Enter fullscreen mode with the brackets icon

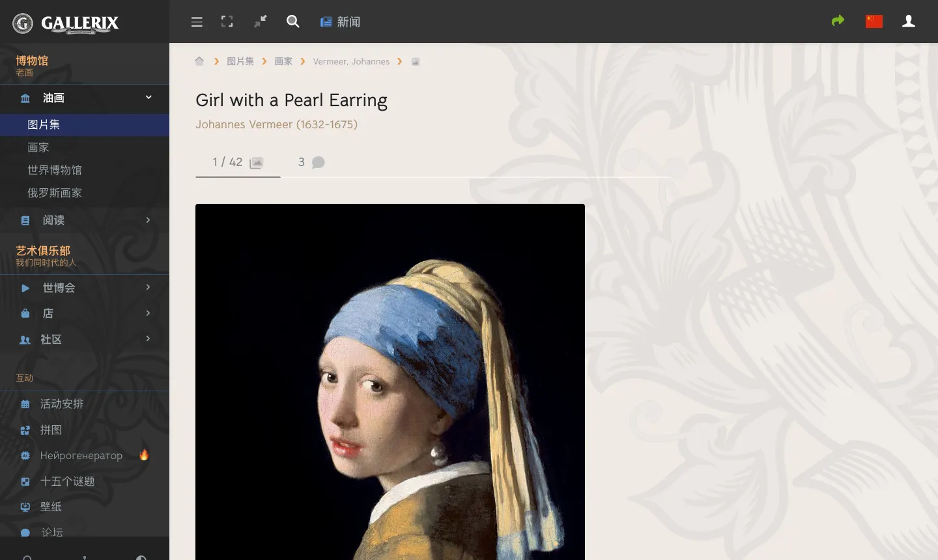[227, 21]
